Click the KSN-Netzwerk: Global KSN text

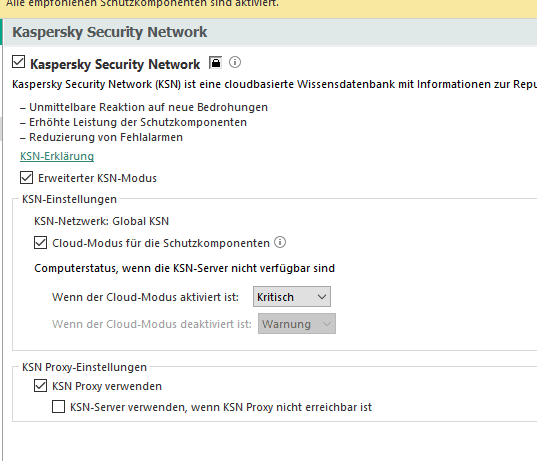coord(101,221)
